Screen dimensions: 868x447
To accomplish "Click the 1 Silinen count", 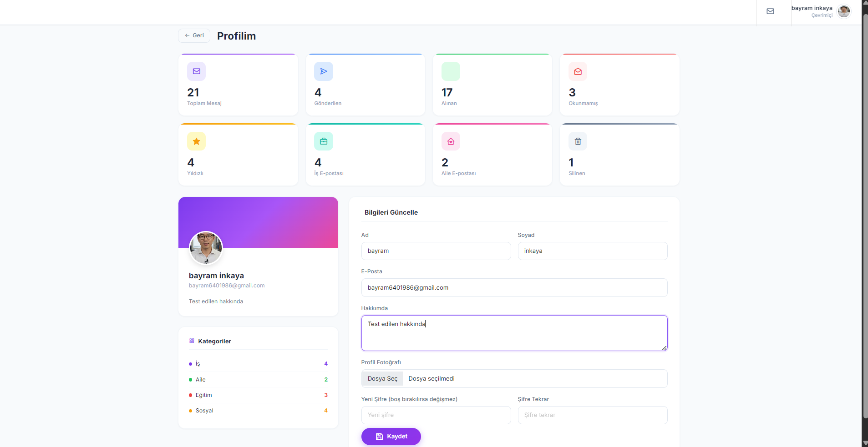I will pyautogui.click(x=571, y=163).
